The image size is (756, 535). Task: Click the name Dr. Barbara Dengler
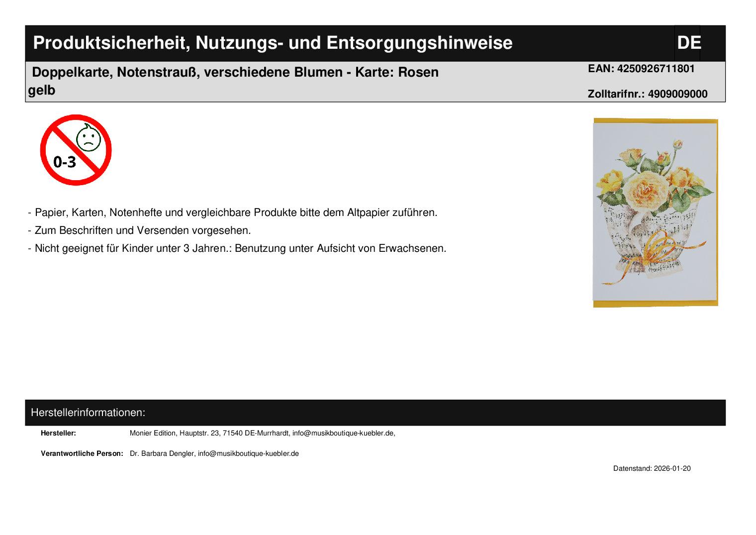[x=162, y=453]
